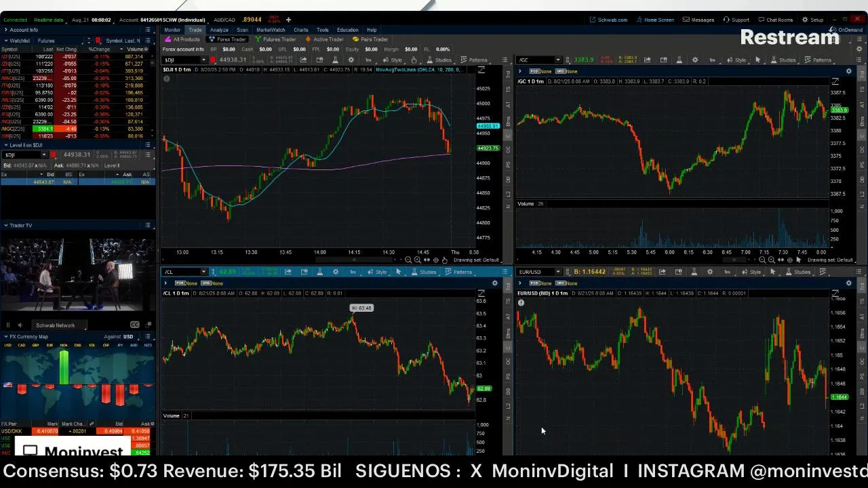Viewport: 868px width, 488px height.
Task: Collapse the Trader TV gadget
Action: tap(5, 225)
